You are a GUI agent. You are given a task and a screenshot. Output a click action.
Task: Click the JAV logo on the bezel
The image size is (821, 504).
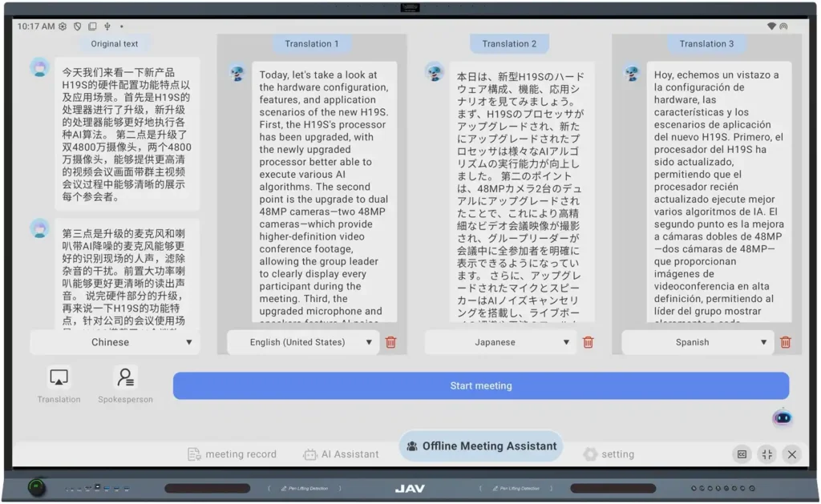(x=410, y=488)
